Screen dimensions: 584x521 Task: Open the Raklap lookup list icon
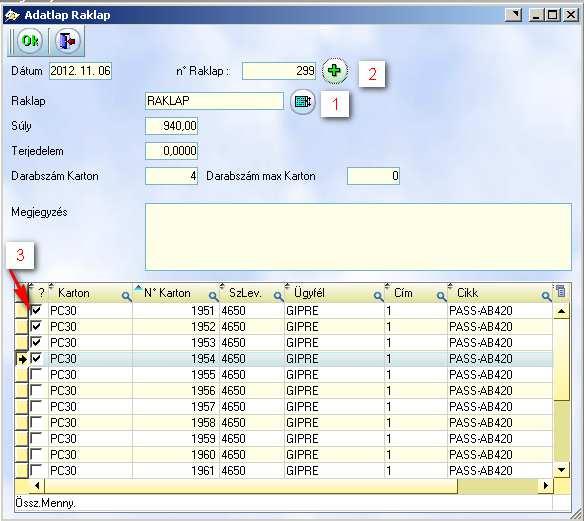click(302, 101)
